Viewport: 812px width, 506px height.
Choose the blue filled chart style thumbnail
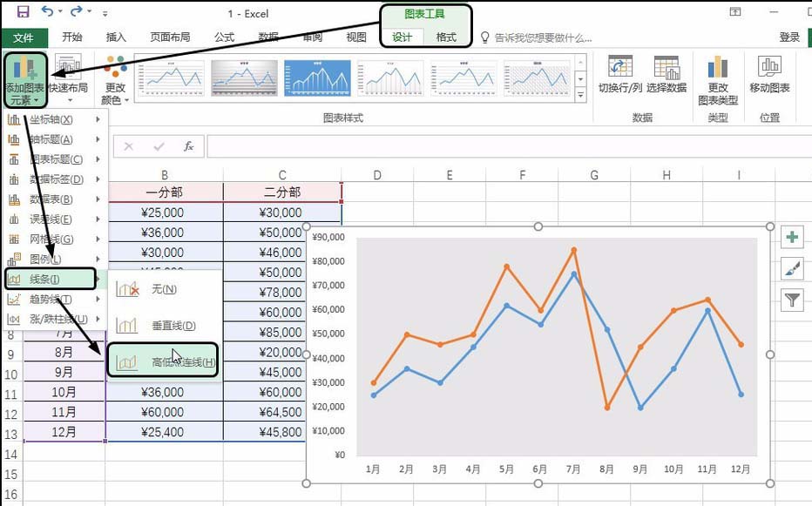[x=317, y=78]
